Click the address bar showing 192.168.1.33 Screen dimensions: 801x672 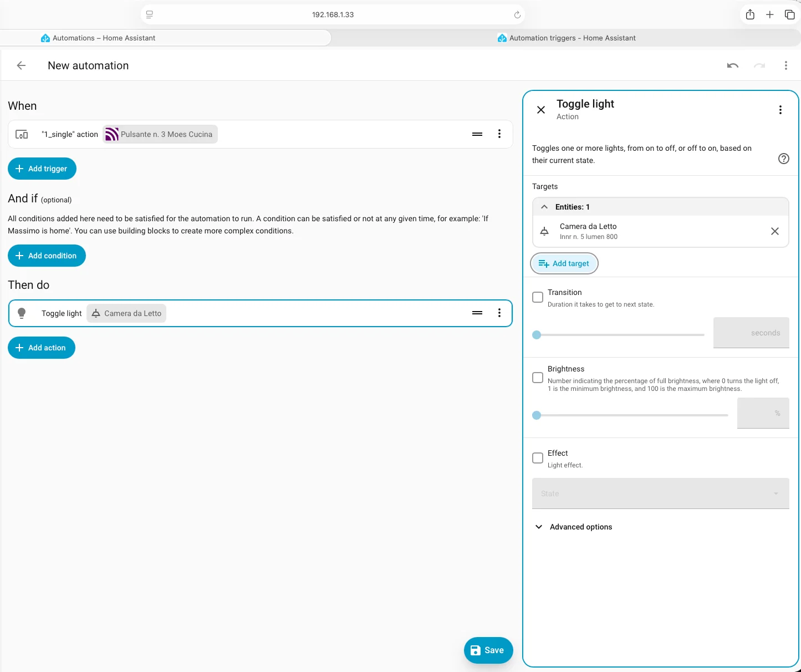[333, 14]
